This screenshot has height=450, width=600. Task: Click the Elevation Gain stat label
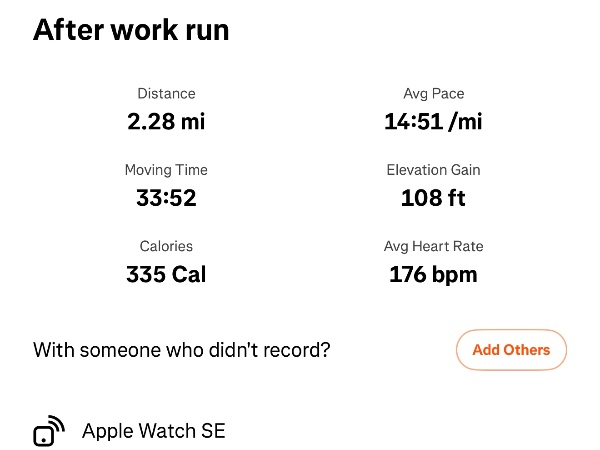tap(433, 170)
